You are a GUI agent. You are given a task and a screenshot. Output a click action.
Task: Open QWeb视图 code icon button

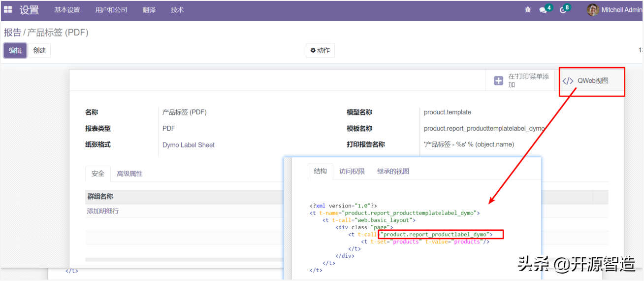(x=568, y=81)
